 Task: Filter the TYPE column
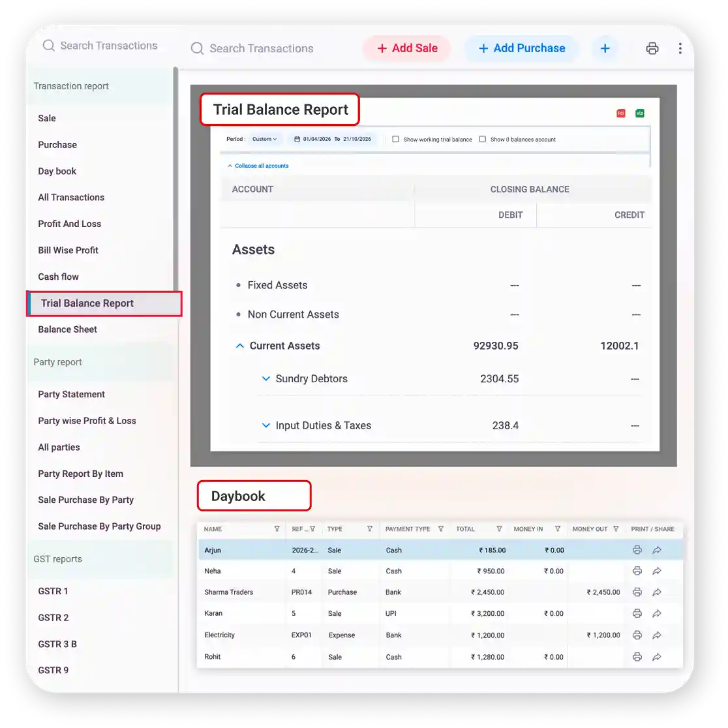click(370, 529)
